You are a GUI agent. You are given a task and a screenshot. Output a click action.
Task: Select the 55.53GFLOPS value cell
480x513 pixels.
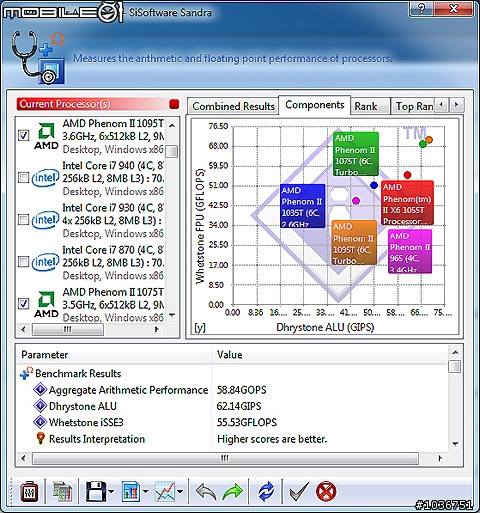(x=247, y=422)
